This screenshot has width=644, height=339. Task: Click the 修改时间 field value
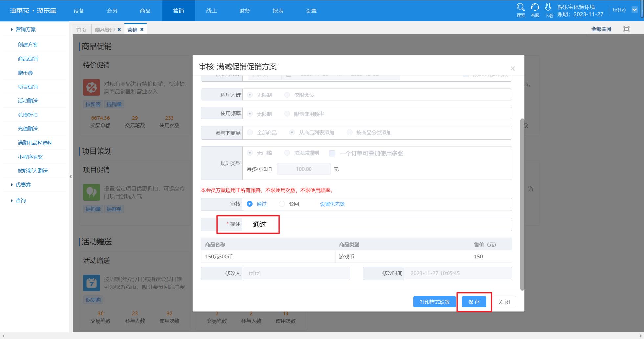click(458, 273)
